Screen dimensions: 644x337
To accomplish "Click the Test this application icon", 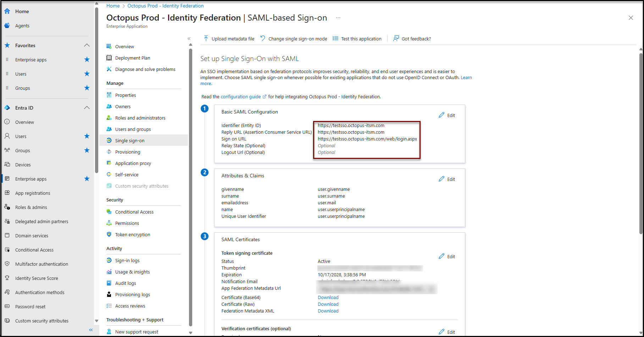I will (335, 39).
